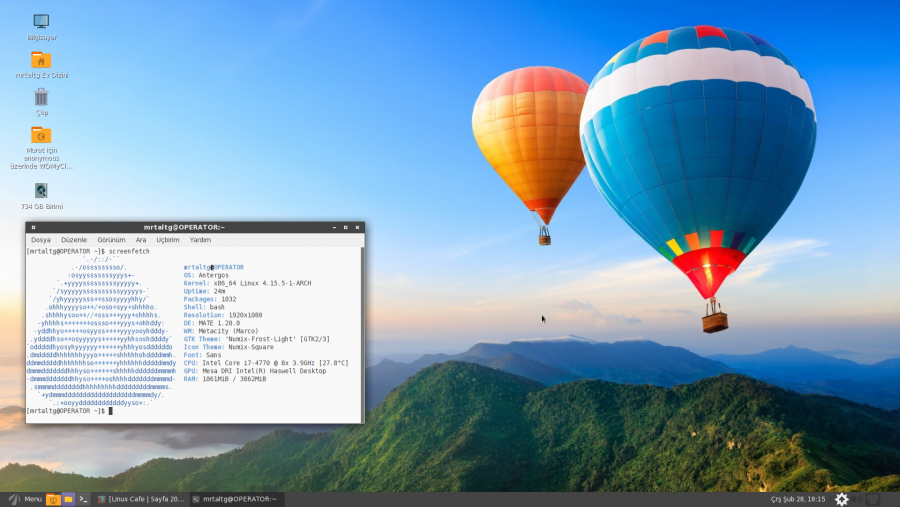
Task: Click the brightness indicator in system tray
Action: [842, 499]
